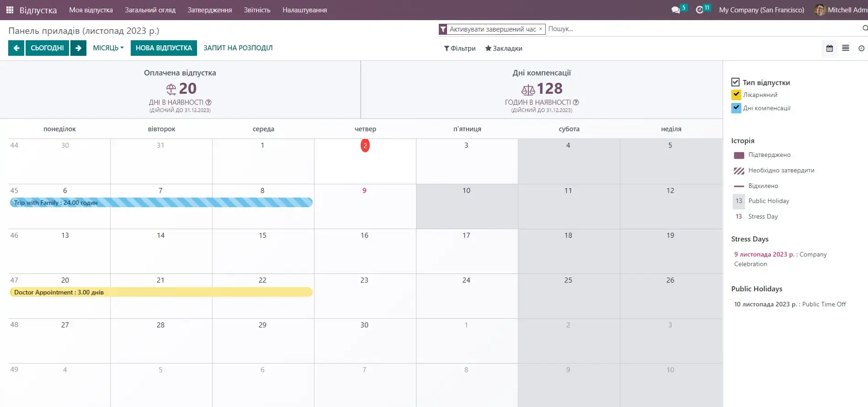Open the Затвердження menu

tap(209, 10)
